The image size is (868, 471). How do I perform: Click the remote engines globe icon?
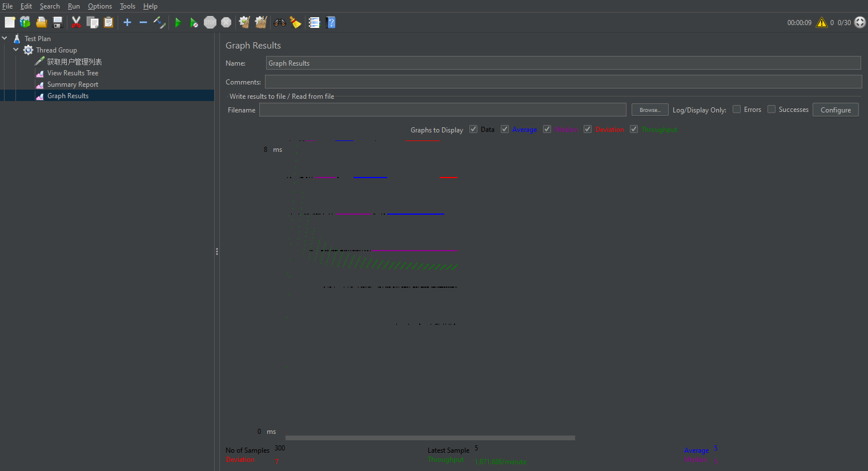860,22
